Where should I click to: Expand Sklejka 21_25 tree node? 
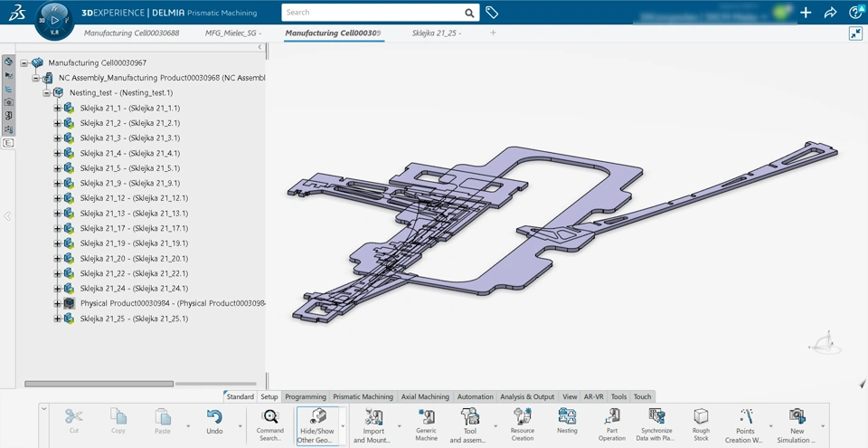[58, 319]
